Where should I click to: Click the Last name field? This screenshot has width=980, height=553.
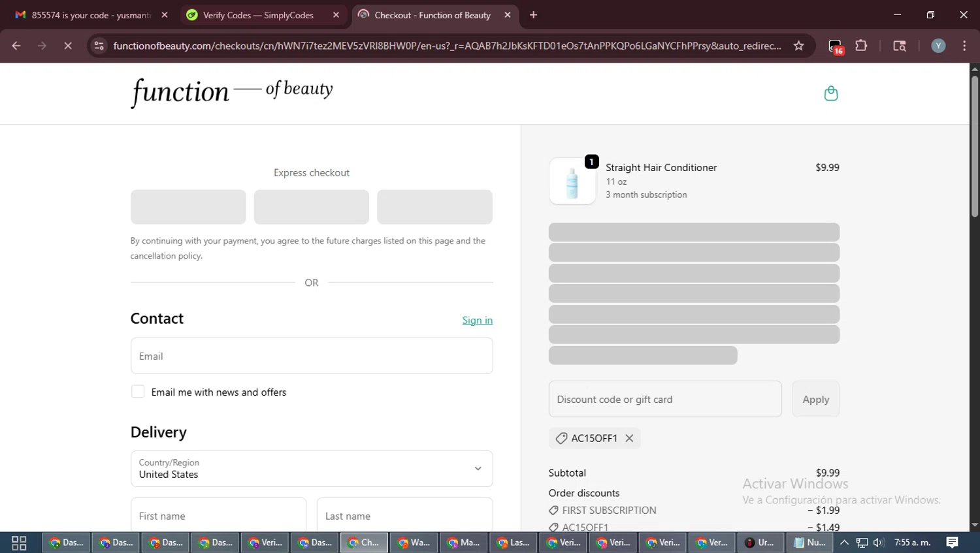404,515
